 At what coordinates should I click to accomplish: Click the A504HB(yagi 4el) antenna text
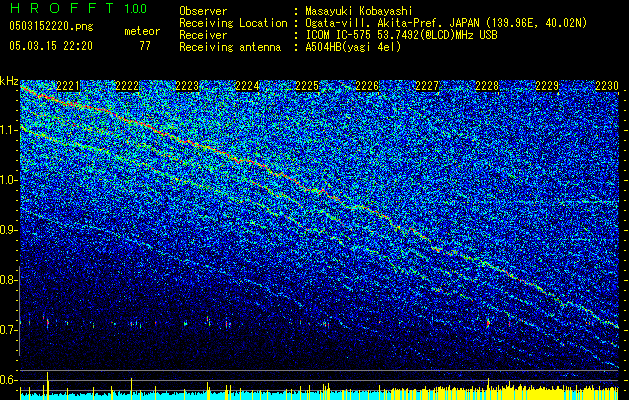[x=353, y=47]
